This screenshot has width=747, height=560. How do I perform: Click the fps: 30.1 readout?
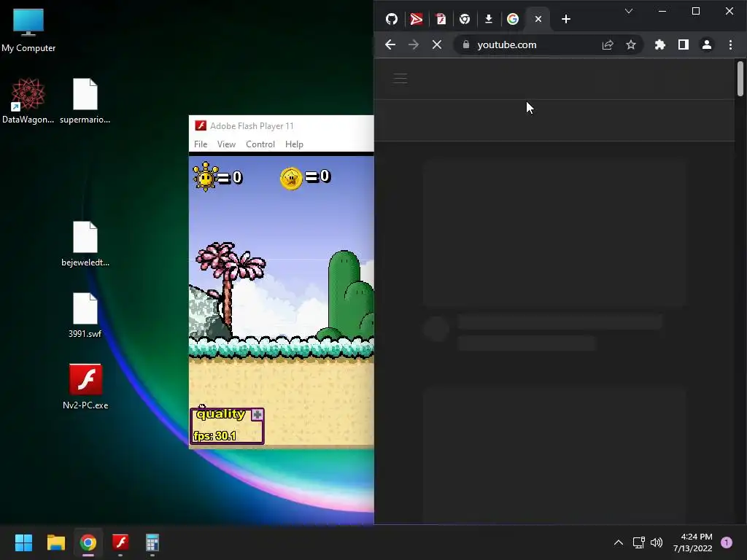pyautogui.click(x=214, y=436)
